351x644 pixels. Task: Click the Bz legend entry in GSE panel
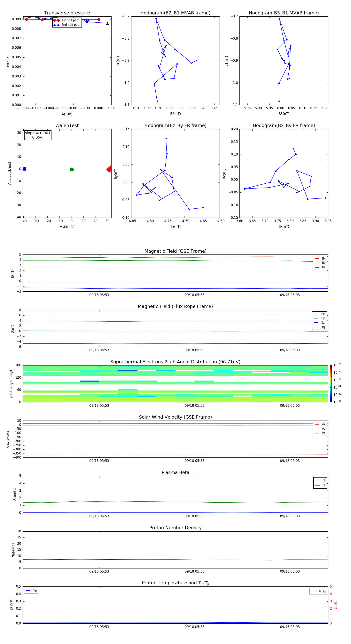[x=320, y=267]
